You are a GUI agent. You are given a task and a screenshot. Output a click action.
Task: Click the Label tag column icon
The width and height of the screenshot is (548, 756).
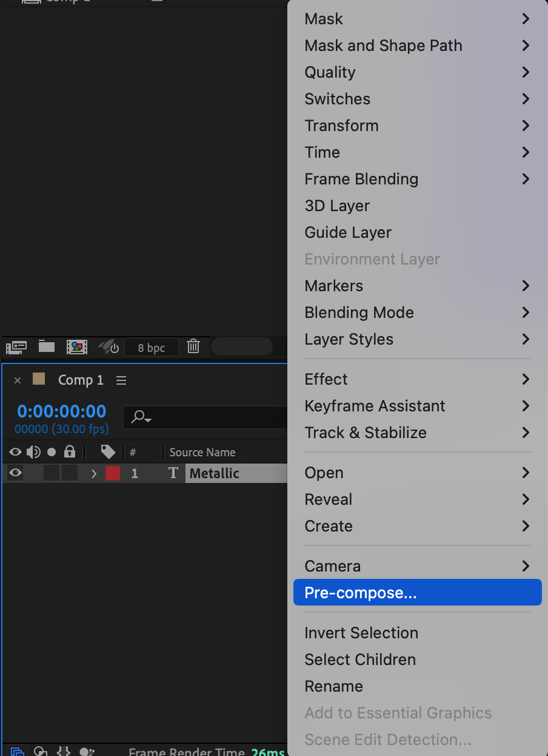[108, 452]
